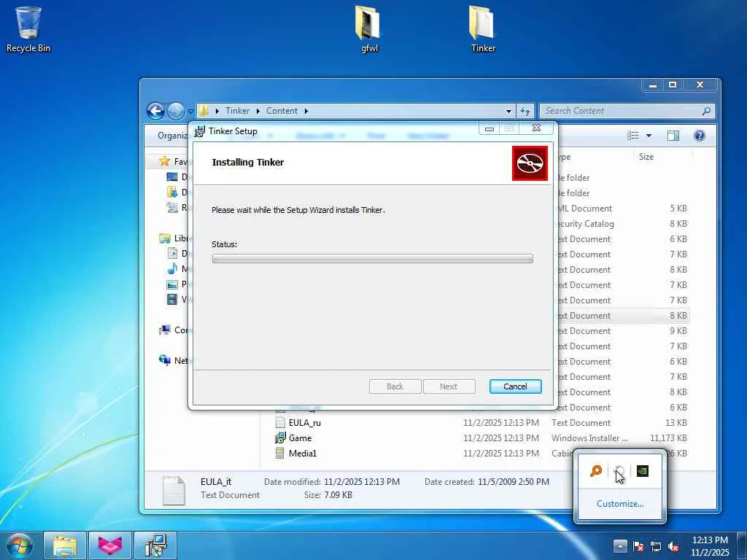Click the folder icon in the address bar
The width and height of the screenshot is (747, 560).
(x=204, y=111)
